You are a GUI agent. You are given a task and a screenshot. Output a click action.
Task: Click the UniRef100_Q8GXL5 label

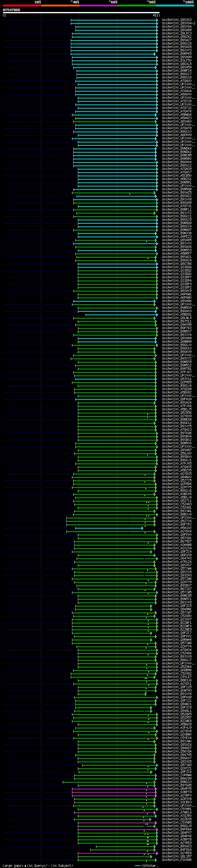(177, 64)
